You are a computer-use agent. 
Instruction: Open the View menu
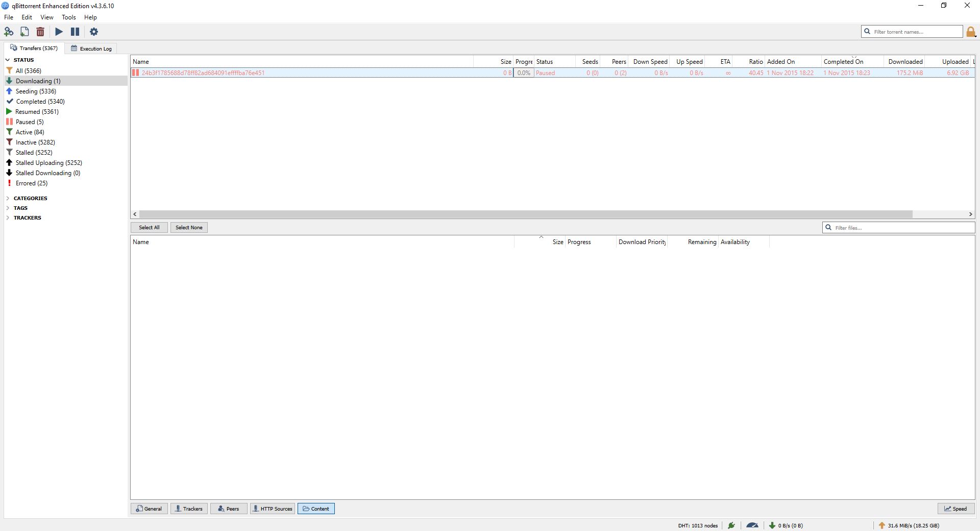click(x=47, y=17)
